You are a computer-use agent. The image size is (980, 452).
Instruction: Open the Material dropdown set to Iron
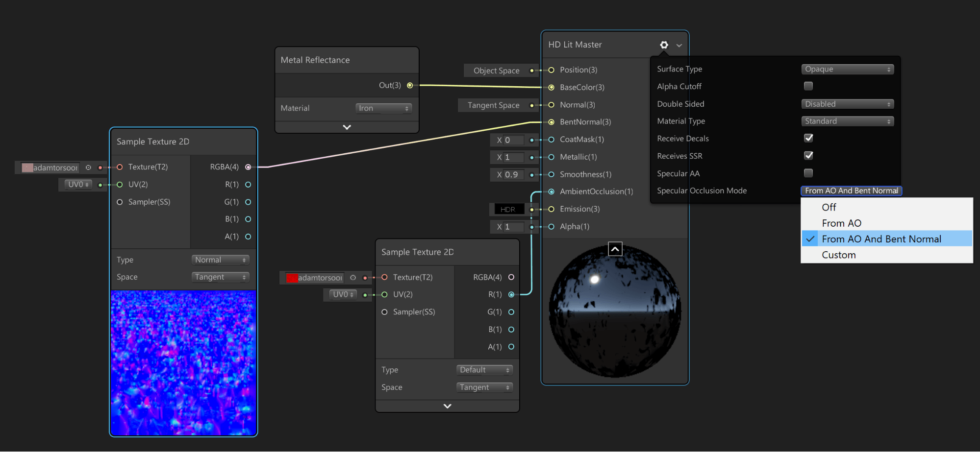pyautogui.click(x=383, y=108)
